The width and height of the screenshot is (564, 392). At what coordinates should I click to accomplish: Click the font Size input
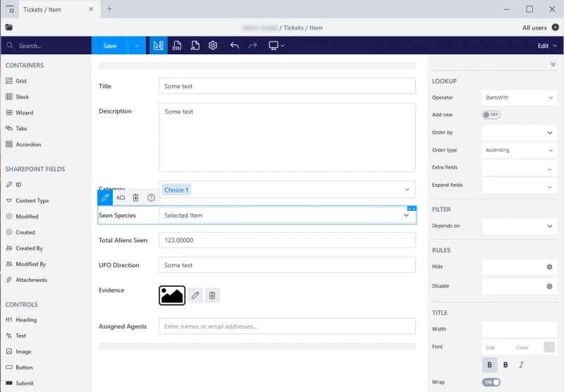point(497,348)
